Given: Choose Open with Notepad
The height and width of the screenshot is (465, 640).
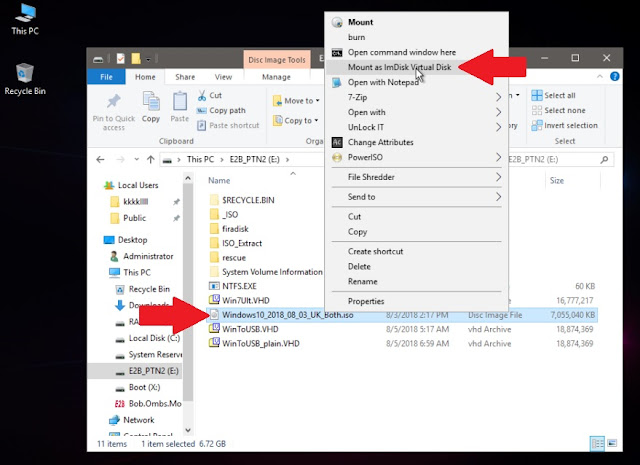Looking at the screenshot, I should click(416, 82).
